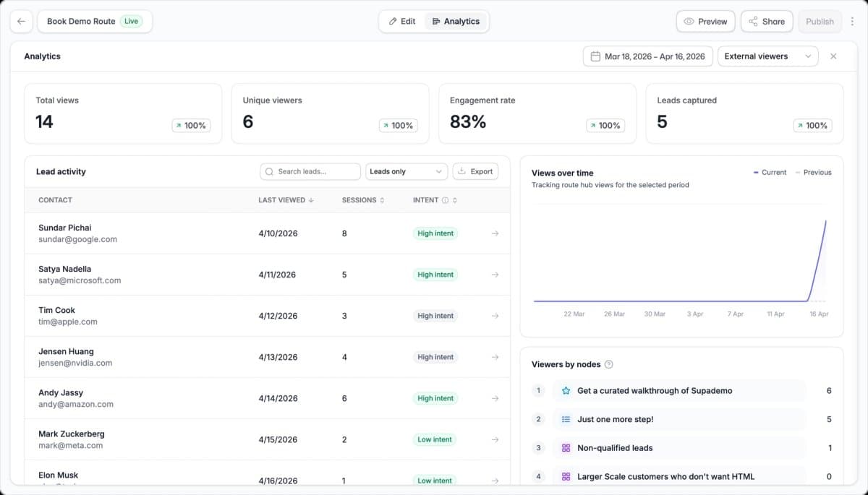
Task: Select contact Sundar Pichai
Action: point(65,228)
